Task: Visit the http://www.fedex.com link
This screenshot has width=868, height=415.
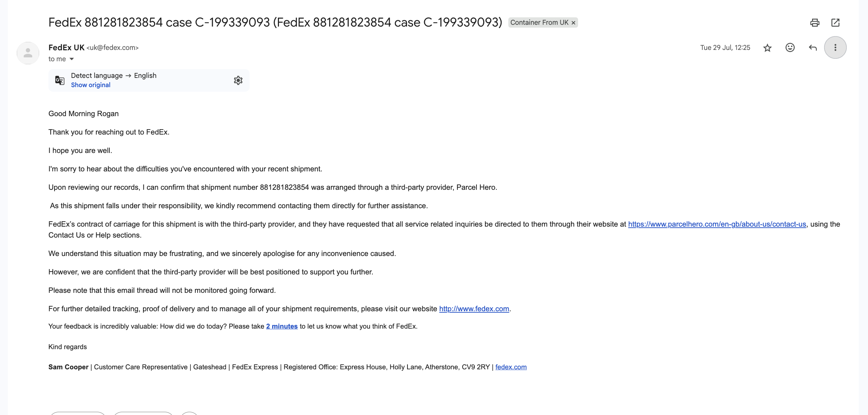Action: (474, 309)
